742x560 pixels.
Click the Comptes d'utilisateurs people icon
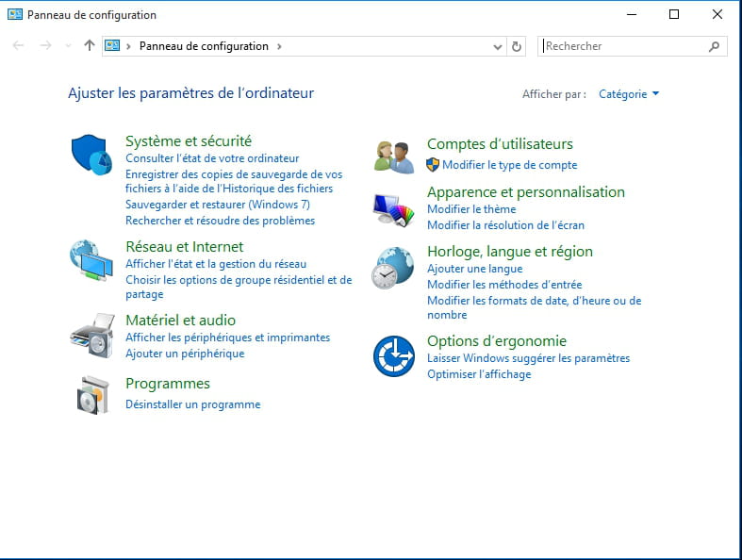[394, 156]
